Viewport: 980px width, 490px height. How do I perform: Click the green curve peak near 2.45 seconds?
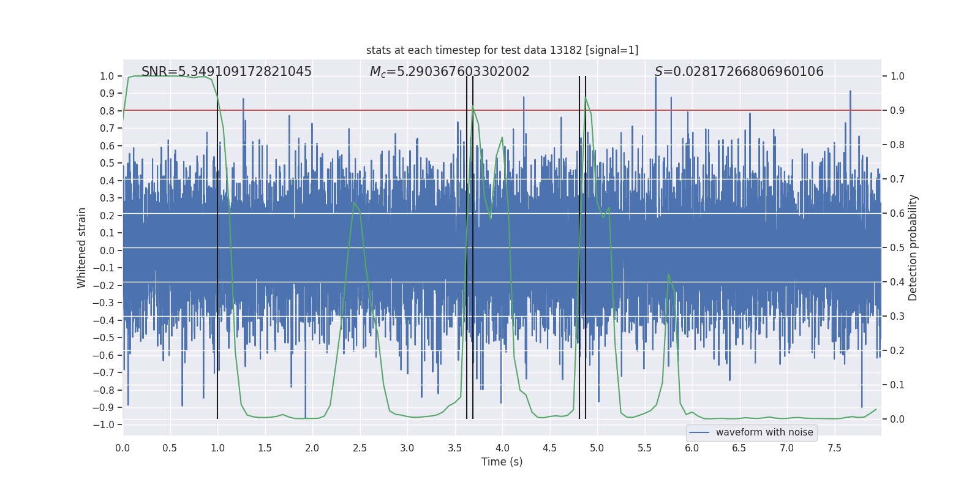point(354,203)
